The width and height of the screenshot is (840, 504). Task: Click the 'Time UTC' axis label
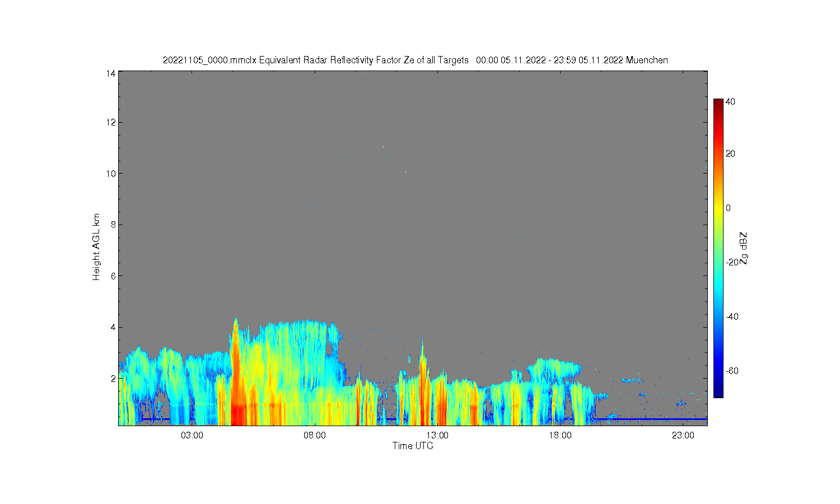tap(413, 446)
